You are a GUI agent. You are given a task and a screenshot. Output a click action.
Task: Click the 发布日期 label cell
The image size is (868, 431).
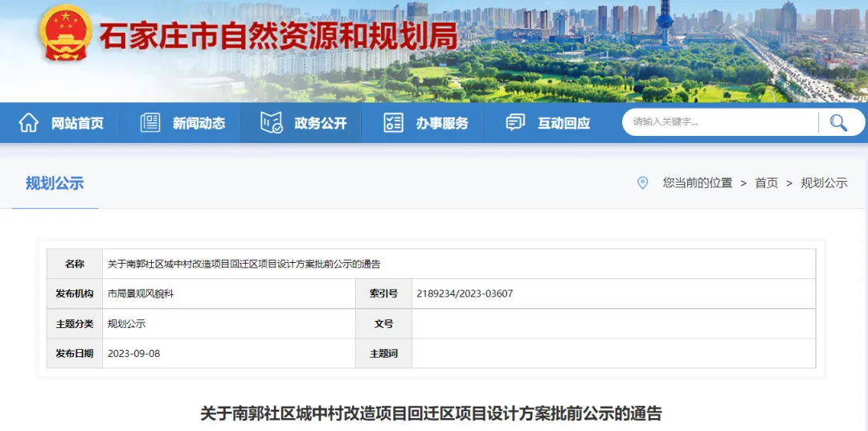click(x=75, y=354)
